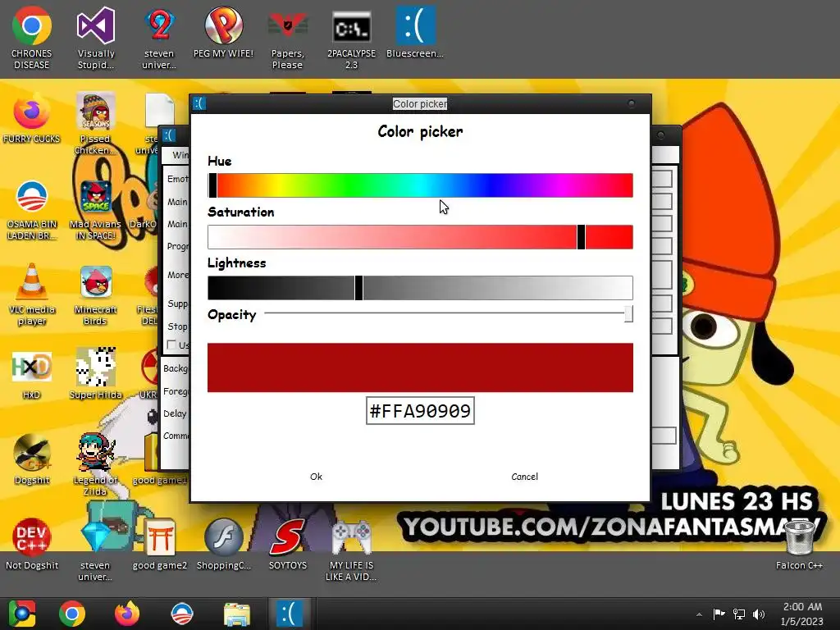Open steven univer diamond desktop icon

click(x=95, y=550)
